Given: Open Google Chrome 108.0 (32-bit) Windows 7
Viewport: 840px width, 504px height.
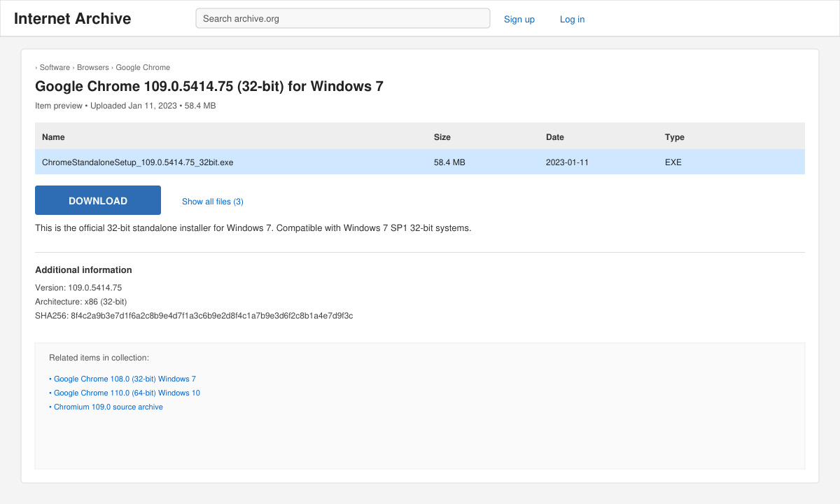Looking at the screenshot, I should point(122,379).
